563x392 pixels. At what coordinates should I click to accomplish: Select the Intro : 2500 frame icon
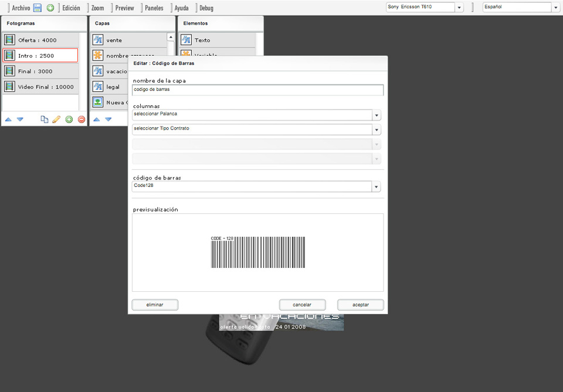point(10,55)
